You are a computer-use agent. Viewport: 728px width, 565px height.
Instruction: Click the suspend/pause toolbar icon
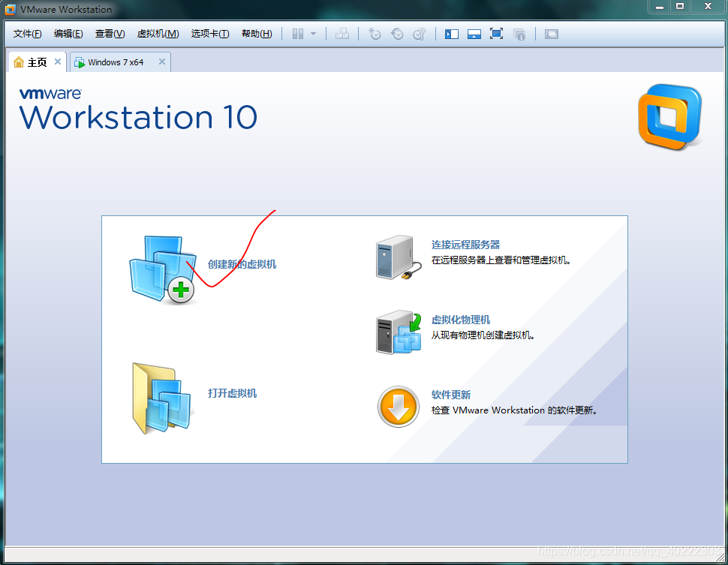(298, 34)
